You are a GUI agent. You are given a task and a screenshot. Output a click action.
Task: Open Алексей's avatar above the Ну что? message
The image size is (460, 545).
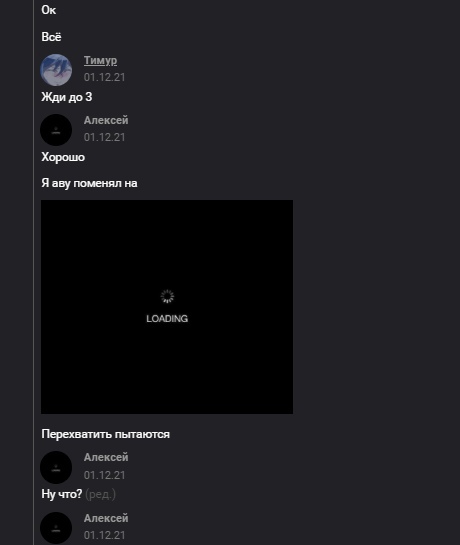(x=56, y=467)
